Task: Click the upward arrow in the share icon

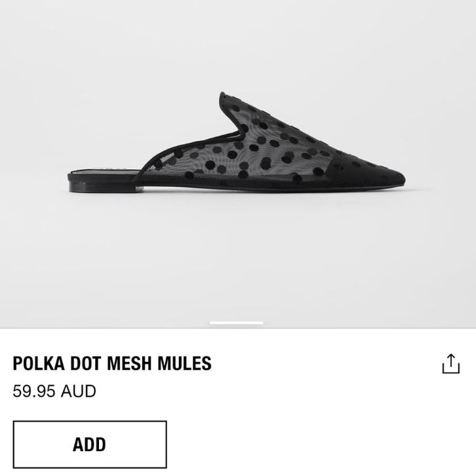Action: 451,360
